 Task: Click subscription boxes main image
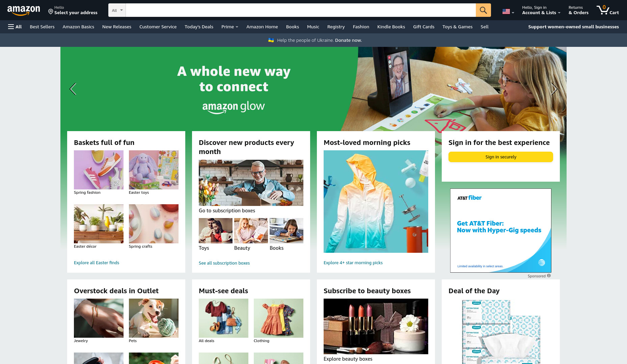[251, 183]
